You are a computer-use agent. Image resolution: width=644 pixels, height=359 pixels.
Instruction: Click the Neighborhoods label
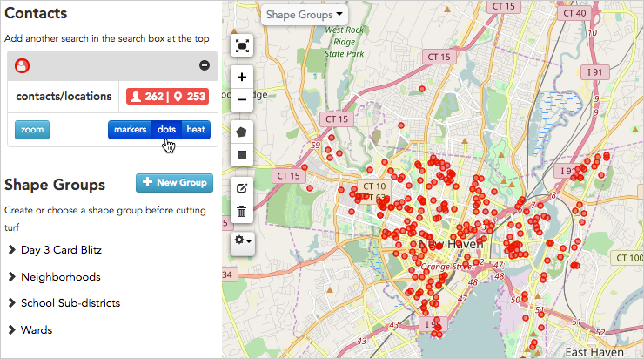tap(61, 277)
